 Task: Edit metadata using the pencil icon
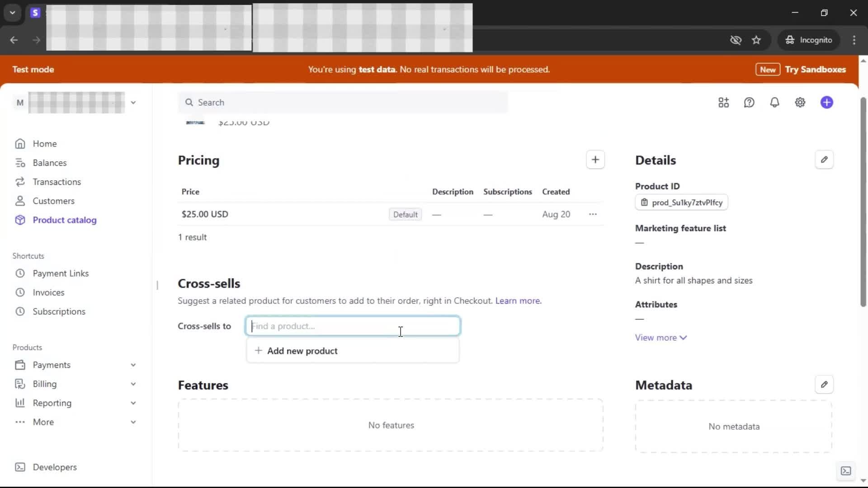(824, 385)
